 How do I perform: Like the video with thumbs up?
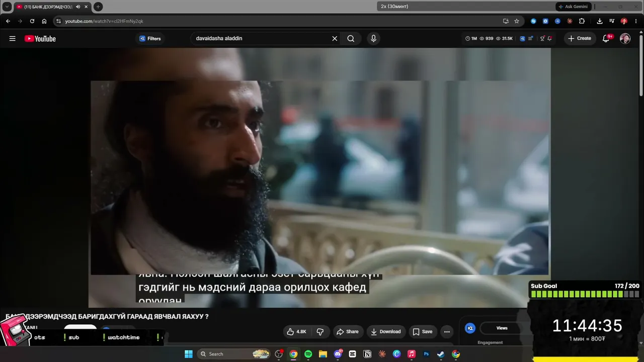tap(296, 332)
